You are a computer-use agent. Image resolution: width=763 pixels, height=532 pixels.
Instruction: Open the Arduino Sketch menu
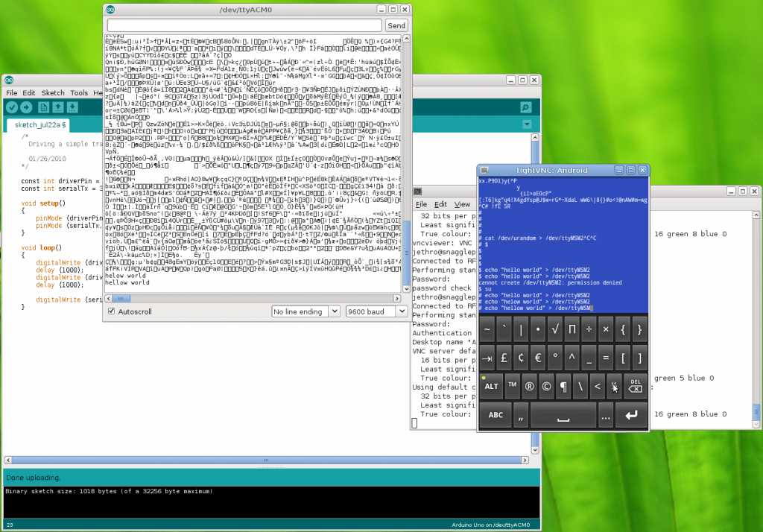coord(53,93)
